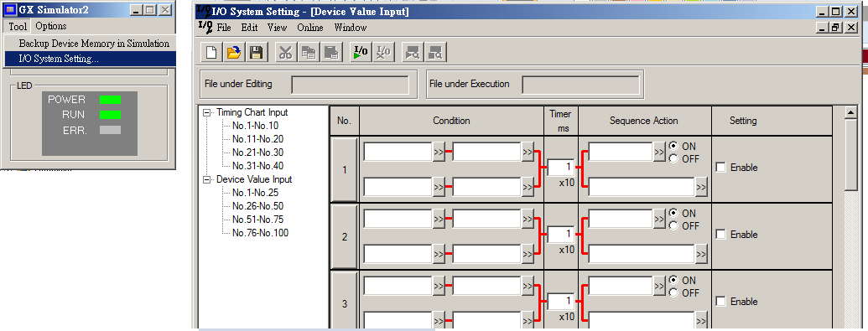This screenshot has width=868, height=331.
Task: Tick the Enable checkbox for row 1
Action: [x=720, y=167]
